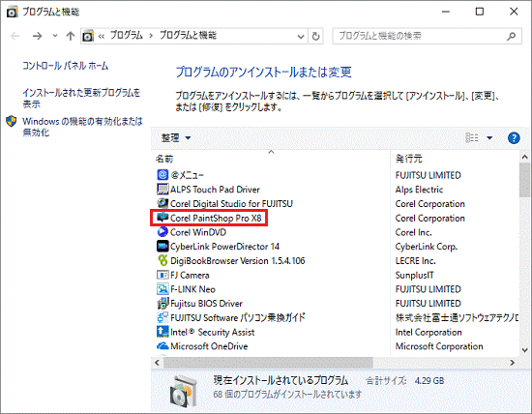Click the Microsoft OneDrive cloud icon
This screenshot has width=532, height=414.
[x=163, y=345]
